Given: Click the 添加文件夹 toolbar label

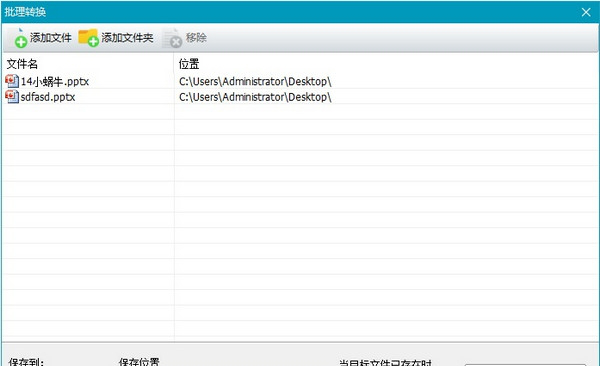Looking at the screenshot, I should pyautogui.click(x=127, y=38).
